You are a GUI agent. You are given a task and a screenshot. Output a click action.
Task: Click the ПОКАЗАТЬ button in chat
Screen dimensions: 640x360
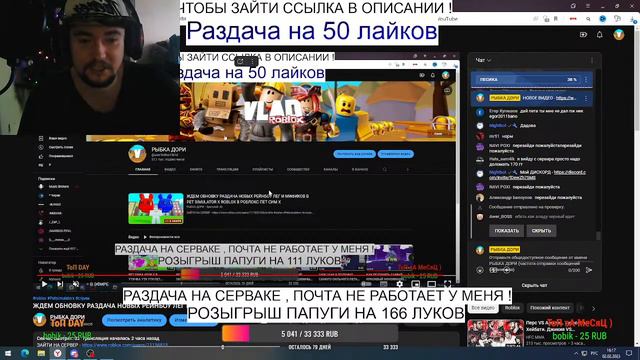click(x=507, y=231)
